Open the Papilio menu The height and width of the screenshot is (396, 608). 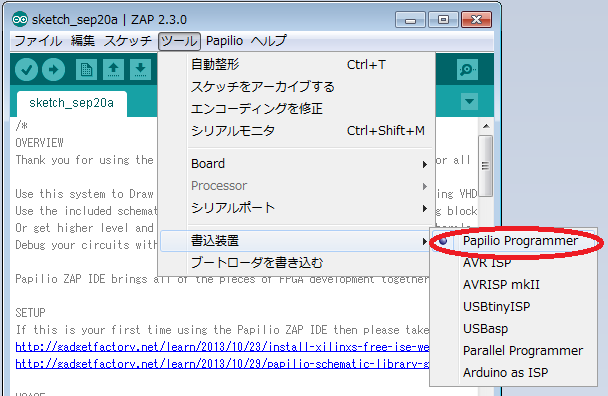click(224, 41)
